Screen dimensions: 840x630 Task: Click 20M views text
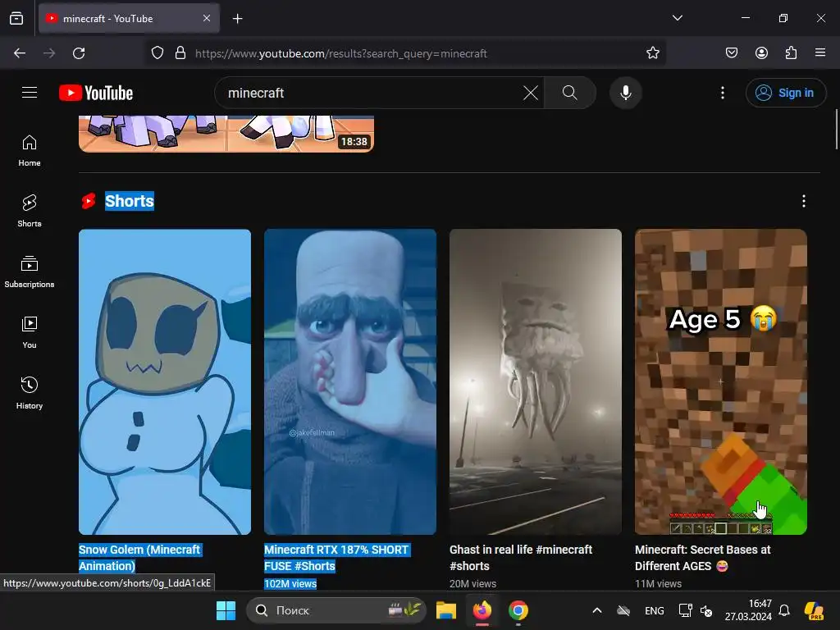coord(472,583)
